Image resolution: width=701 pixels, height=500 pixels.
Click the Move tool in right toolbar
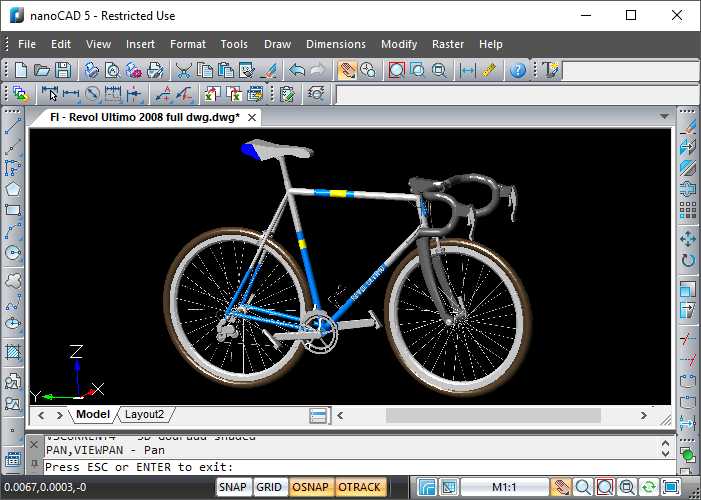click(688, 239)
